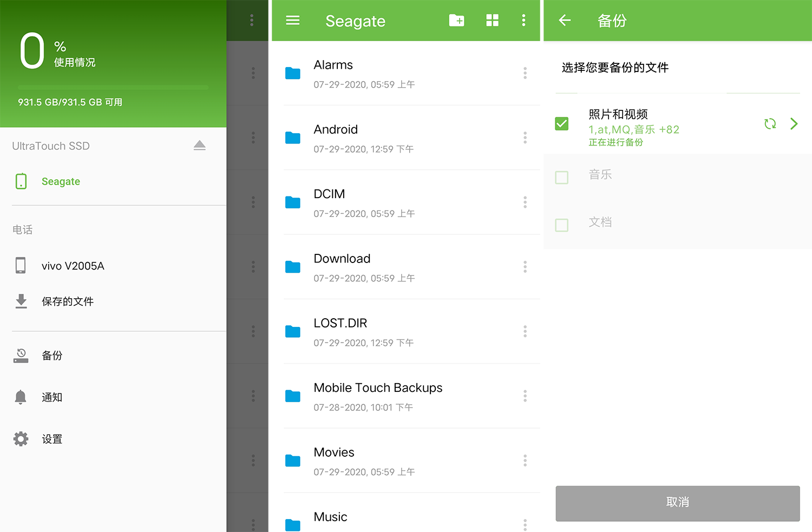This screenshot has width=812, height=532.
Task: Open more options for LOST.DIR folder
Action: coord(525,331)
